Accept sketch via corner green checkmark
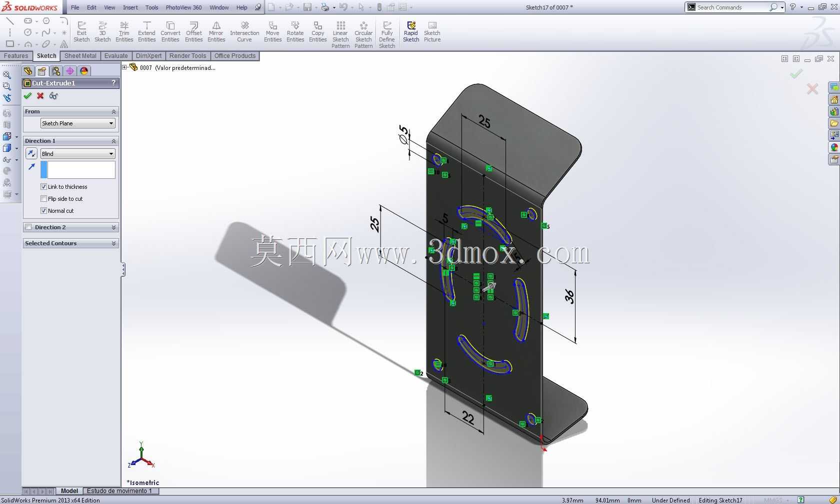The image size is (840, 504). (x=796, y=74)
